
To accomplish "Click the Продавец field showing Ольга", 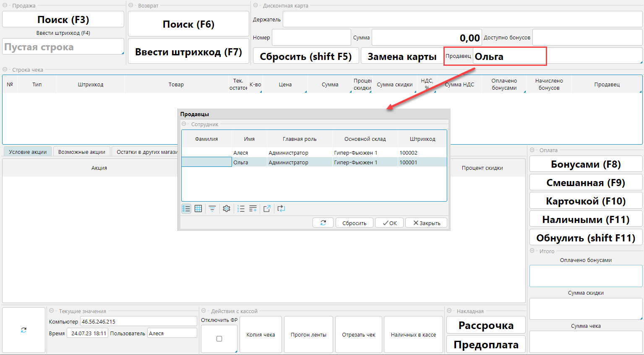I will 509,57.
